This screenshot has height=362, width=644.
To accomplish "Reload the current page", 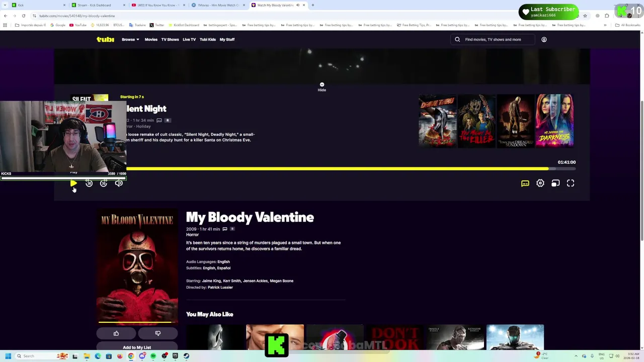I will pyautogui.click(x=23, y=16).
